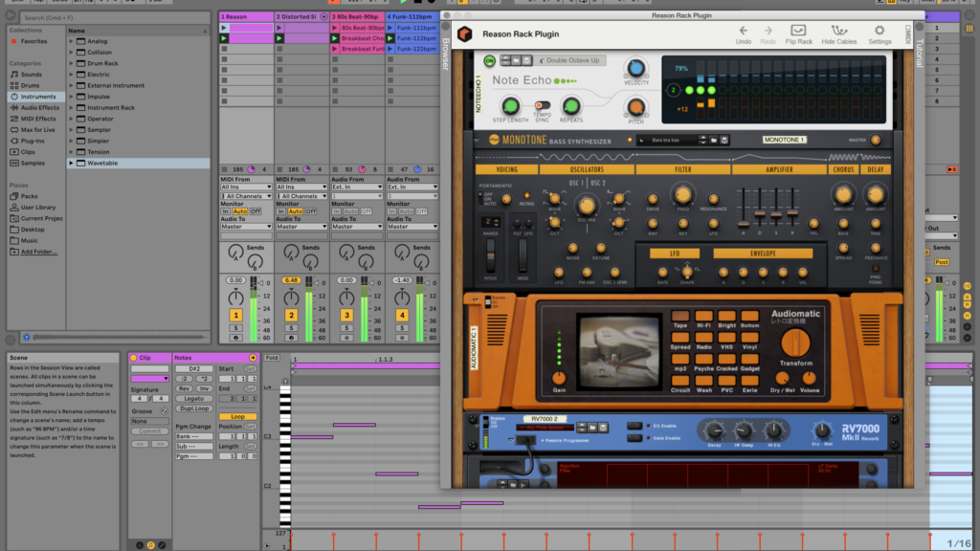Click the Monotone patch save icon

click(x=724, y=141)
